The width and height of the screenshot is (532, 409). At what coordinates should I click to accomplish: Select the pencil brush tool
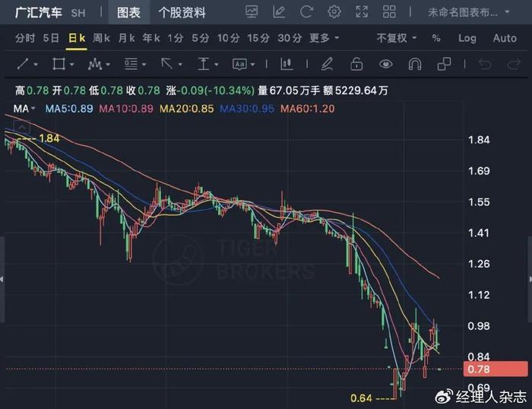(327, 64)
